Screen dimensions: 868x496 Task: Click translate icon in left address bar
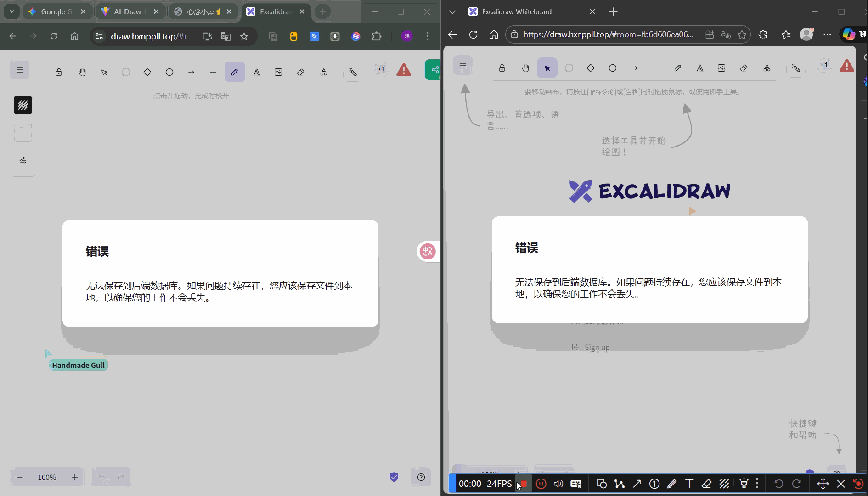225,36
